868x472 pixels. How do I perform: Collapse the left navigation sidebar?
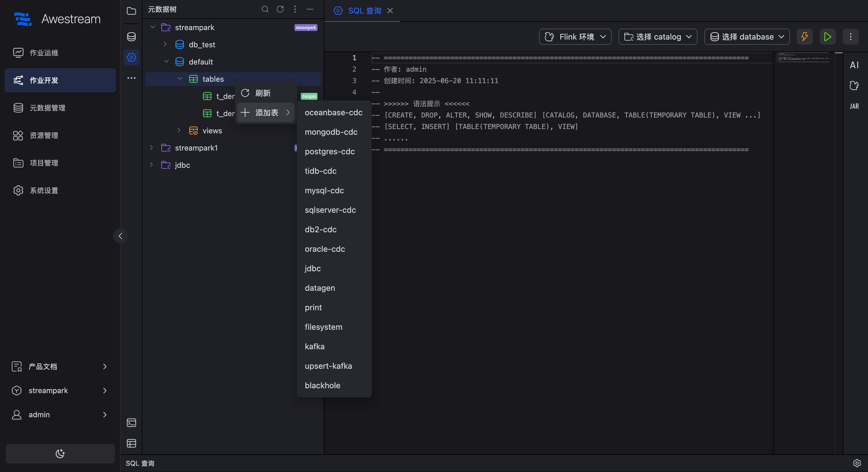click(120, 236)
